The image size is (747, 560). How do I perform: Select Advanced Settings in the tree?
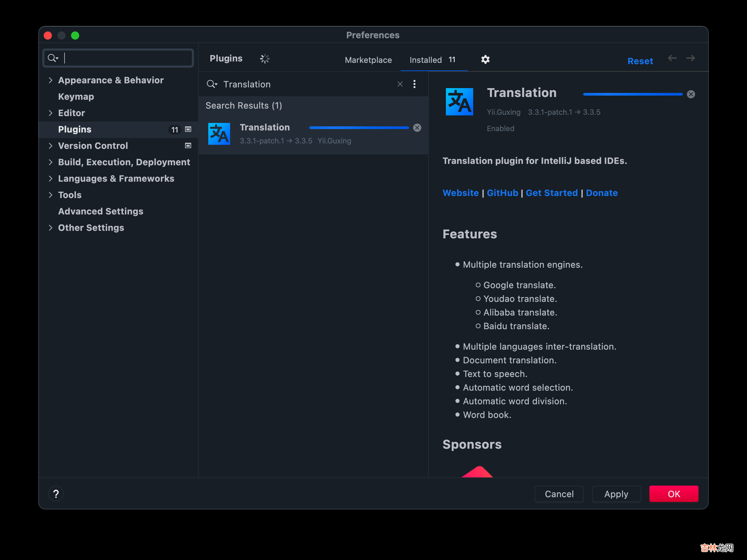(x=100, y=211)
